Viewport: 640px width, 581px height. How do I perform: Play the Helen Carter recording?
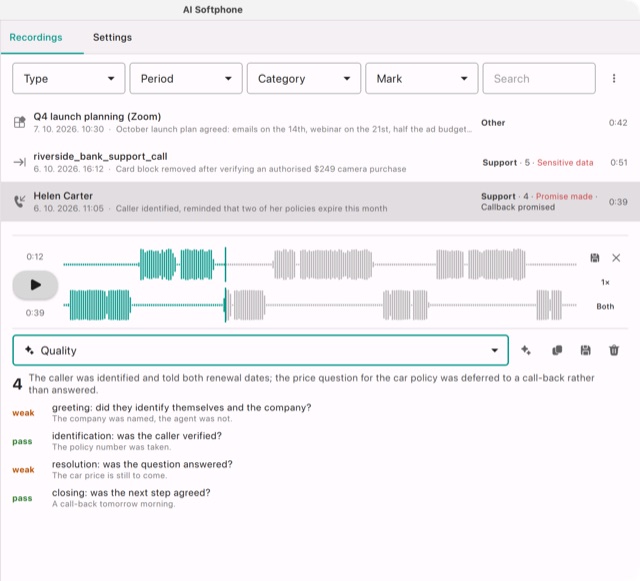coord(36,285)
